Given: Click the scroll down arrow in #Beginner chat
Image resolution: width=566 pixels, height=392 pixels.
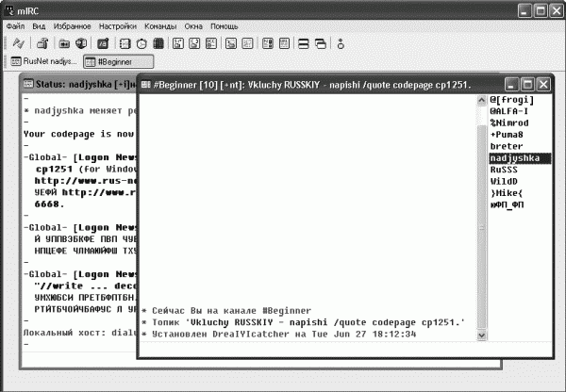Looking at the screenshot, I should coord(481,335).
